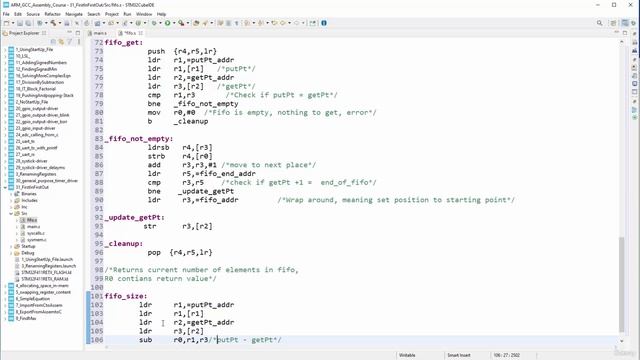Screen dimensions: 640x360
Task: Open the Help menu
Action: point(161,14)
